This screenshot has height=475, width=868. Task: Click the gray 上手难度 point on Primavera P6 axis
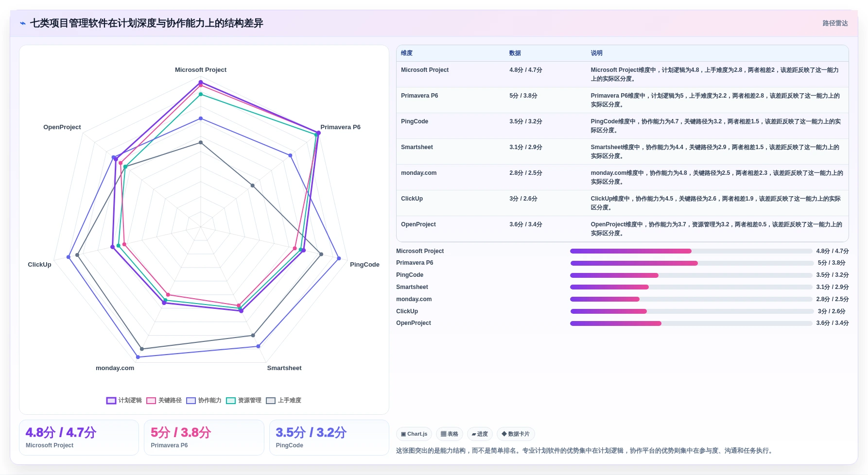[252, 186]
